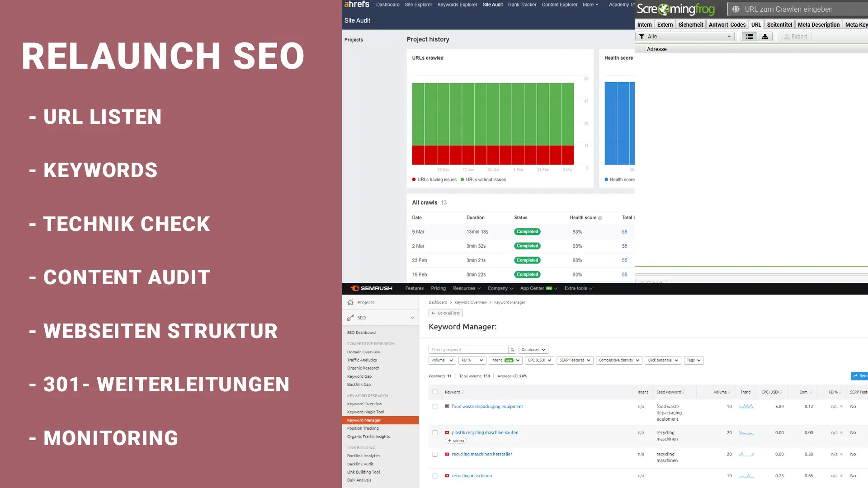Image resolution: width=868 pixels, height=488 pixels.
Task: Switch to the Seitentitel tab
Action: point(779,25)
